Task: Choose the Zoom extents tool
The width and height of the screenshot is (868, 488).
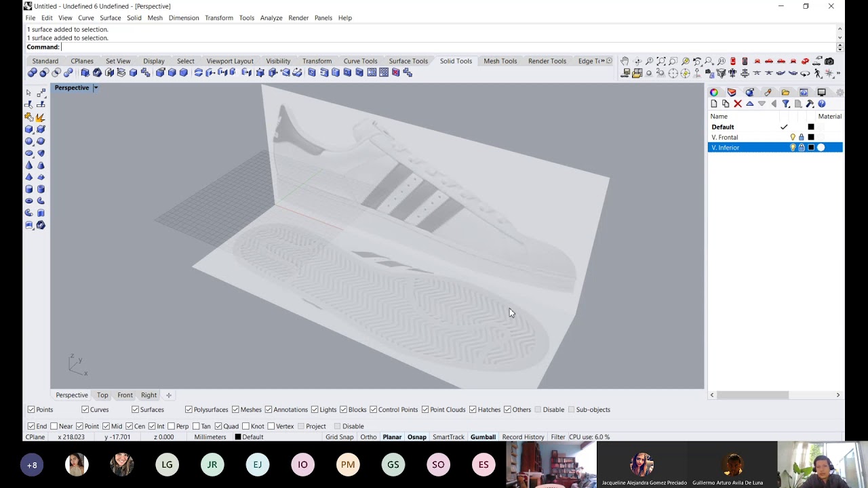Action: [x=661, y=61]
